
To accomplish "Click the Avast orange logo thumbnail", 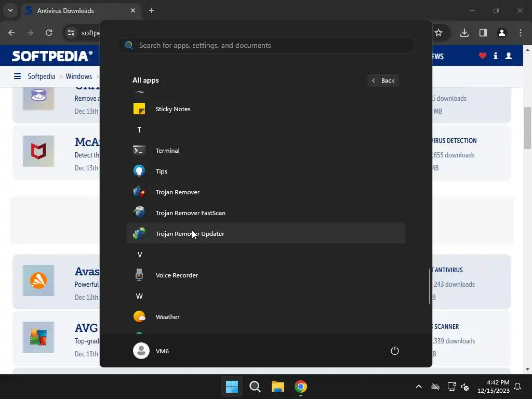I will (x=38, y=281).
